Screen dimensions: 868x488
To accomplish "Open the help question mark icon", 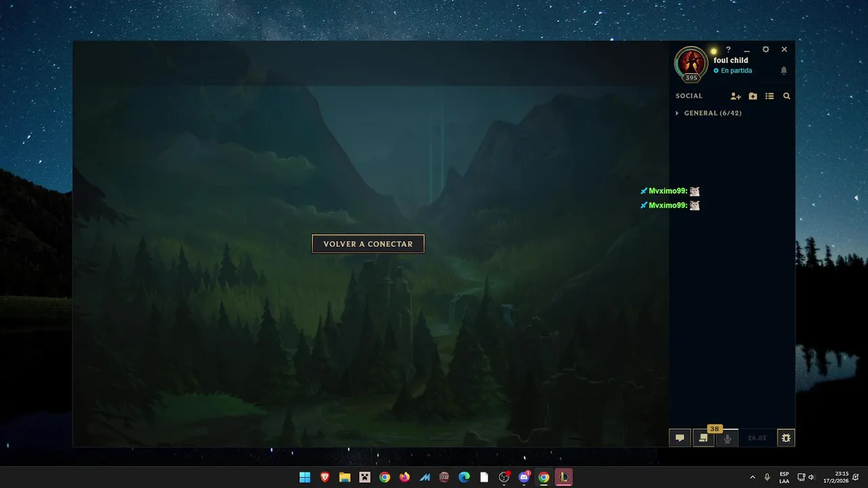I will coord(728,49).
